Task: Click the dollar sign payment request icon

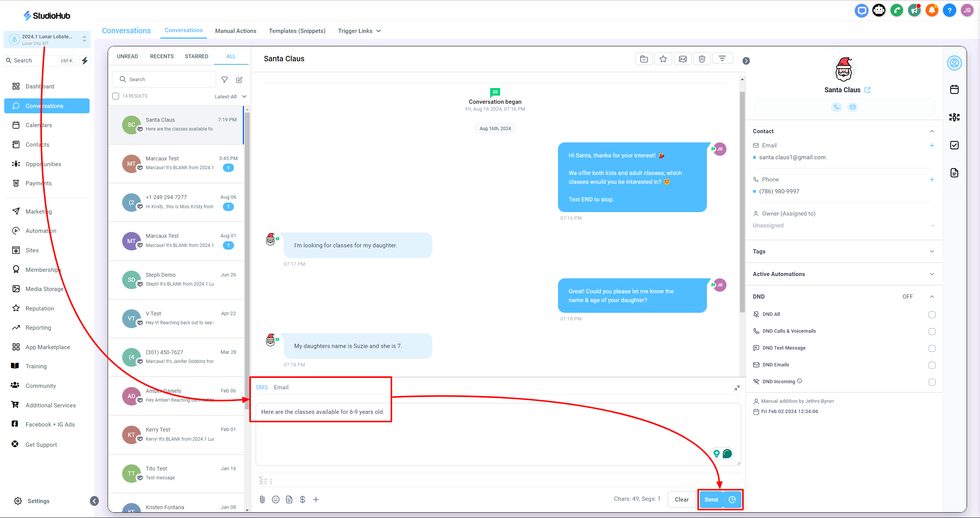Action: [302, 499]
